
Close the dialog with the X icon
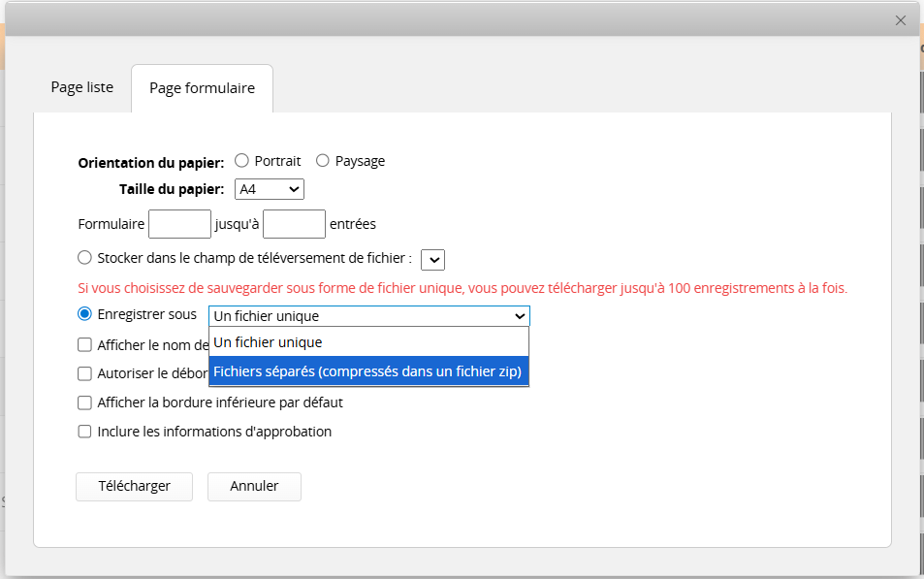pyautogui.click(x=900, y=20)
